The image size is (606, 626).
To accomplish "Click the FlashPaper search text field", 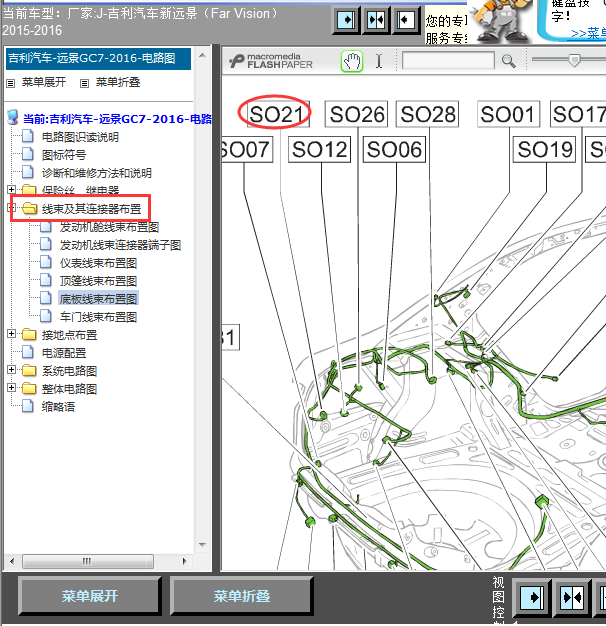I will pyautogui.click(x=448, y=61).
